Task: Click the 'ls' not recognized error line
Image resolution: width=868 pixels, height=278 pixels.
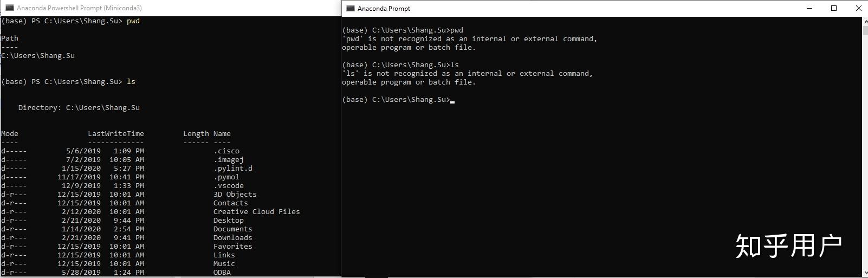Action: pos(467,73)
